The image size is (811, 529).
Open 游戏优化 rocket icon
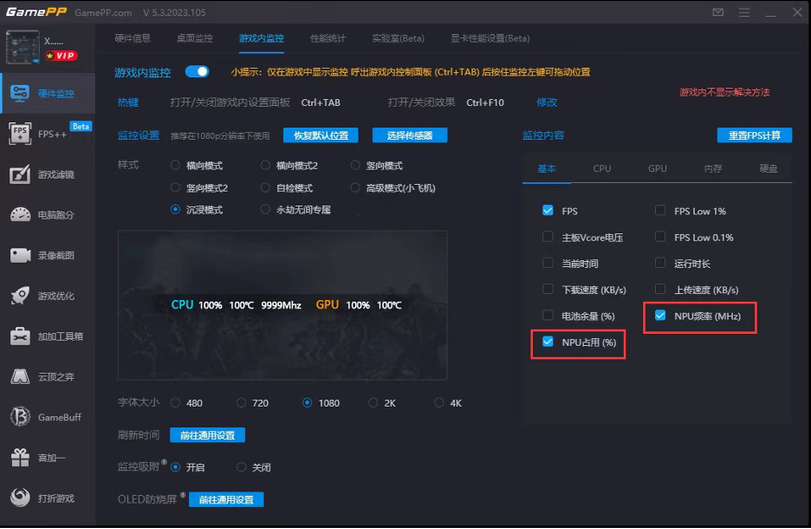pyautogui.click(x=20, y=295)
